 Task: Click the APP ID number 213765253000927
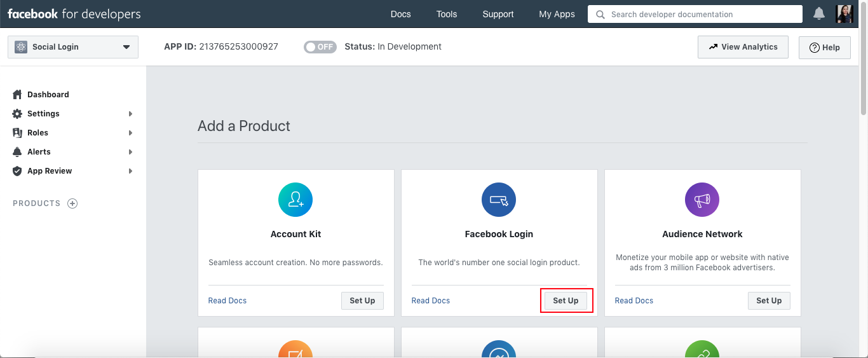pos(238,46)
